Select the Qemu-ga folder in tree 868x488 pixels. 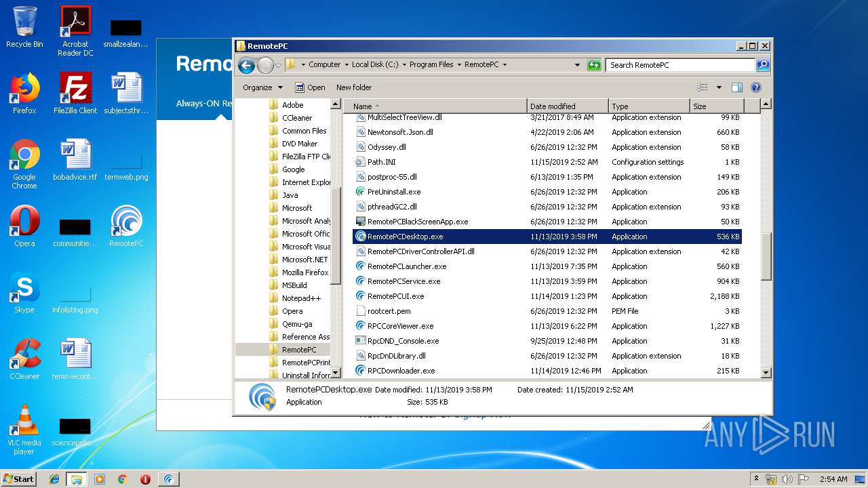pos(297,324)
